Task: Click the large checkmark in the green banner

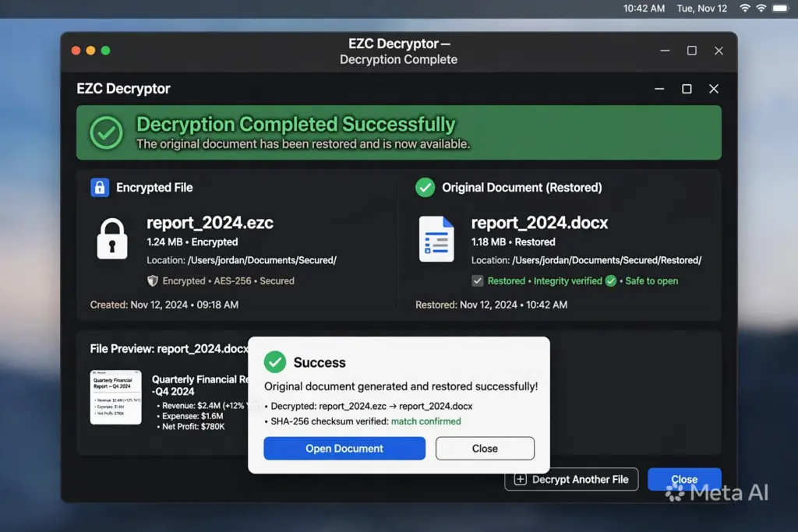Action: click(x=106, y=132)
